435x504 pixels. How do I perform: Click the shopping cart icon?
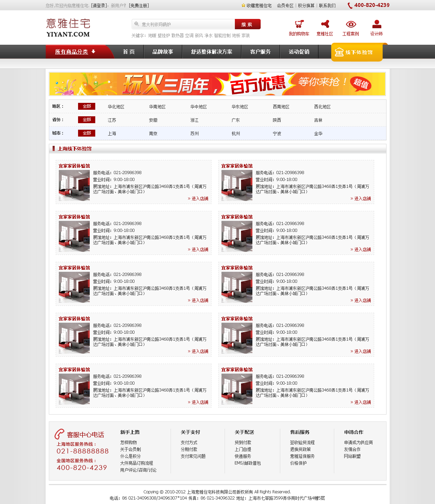point(299,24)
